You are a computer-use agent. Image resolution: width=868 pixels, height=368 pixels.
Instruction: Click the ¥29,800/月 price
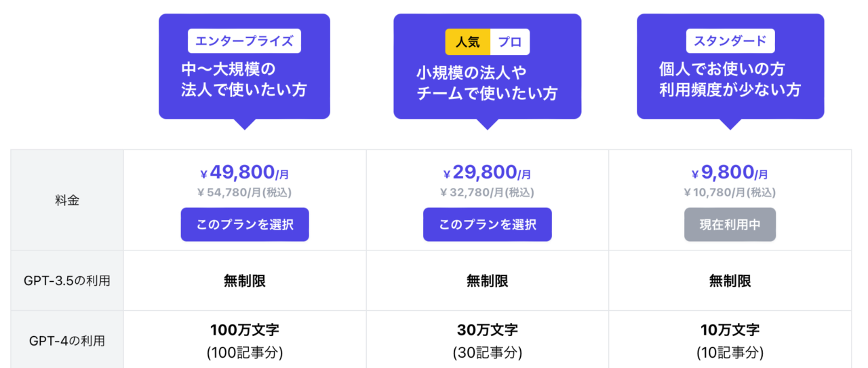[x=487, y=173]
